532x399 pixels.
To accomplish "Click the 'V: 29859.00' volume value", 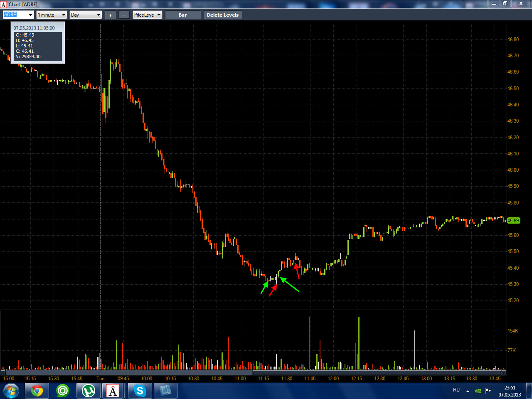I will point(28,57).
